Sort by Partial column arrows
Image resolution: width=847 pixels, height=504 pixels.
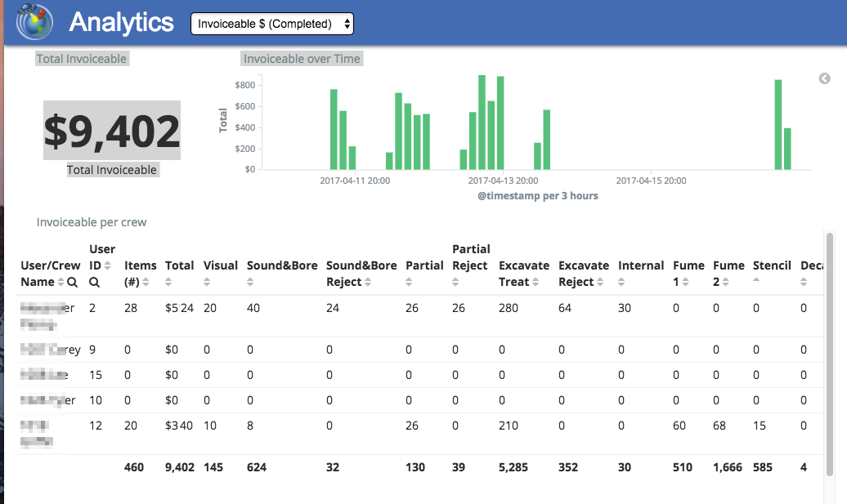pos(409,282)
